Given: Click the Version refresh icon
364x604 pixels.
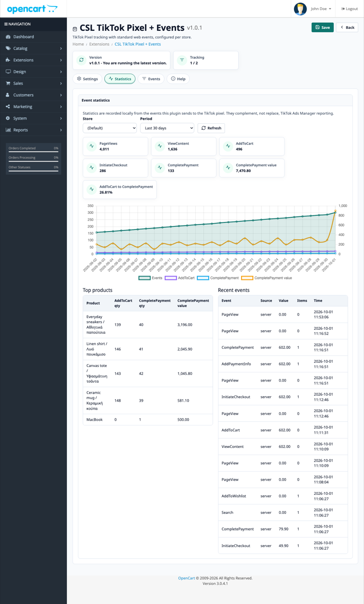Looking at the screenshot, I should pos(81,60).
